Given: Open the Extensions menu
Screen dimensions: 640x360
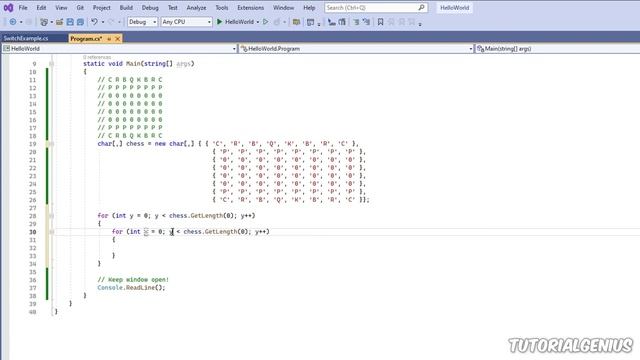Looking at the screenshot, I should pyautogui.click(x=251, y=8).
